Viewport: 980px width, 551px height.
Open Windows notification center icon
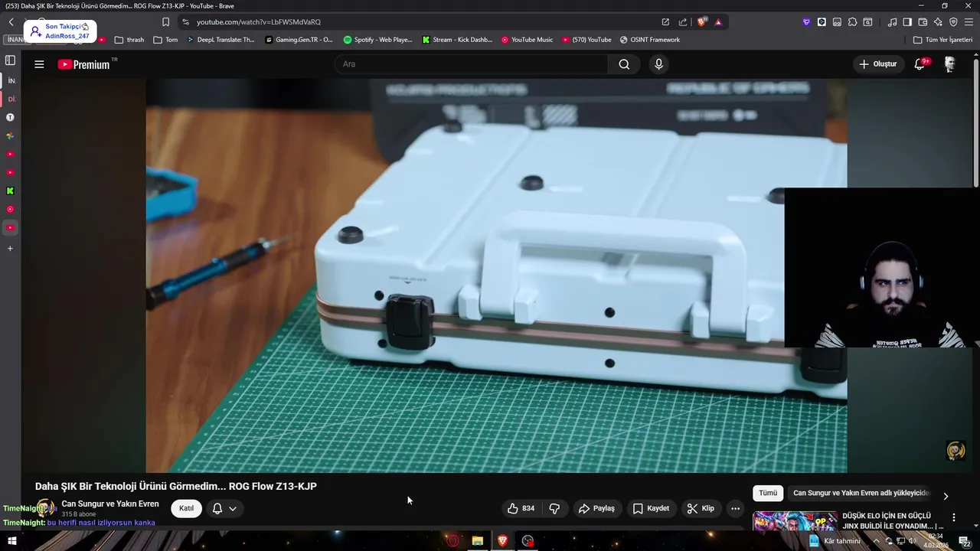point(965,542)
